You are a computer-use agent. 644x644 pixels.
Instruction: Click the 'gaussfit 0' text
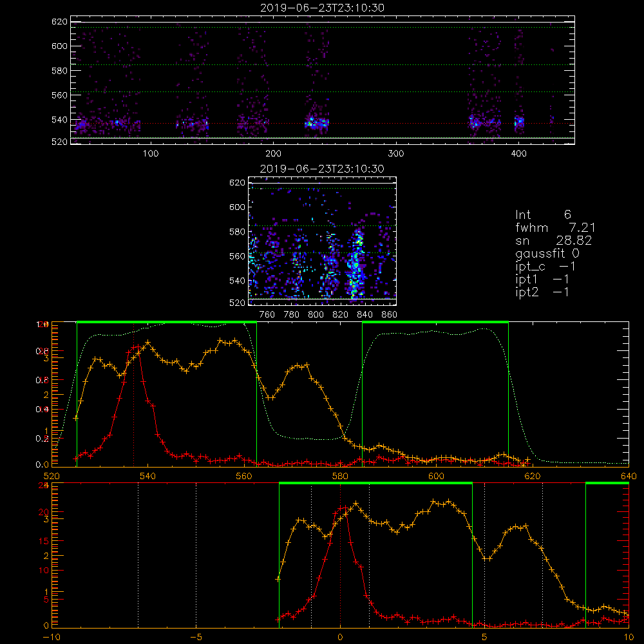pyautogui.click(x=547, y=253)
